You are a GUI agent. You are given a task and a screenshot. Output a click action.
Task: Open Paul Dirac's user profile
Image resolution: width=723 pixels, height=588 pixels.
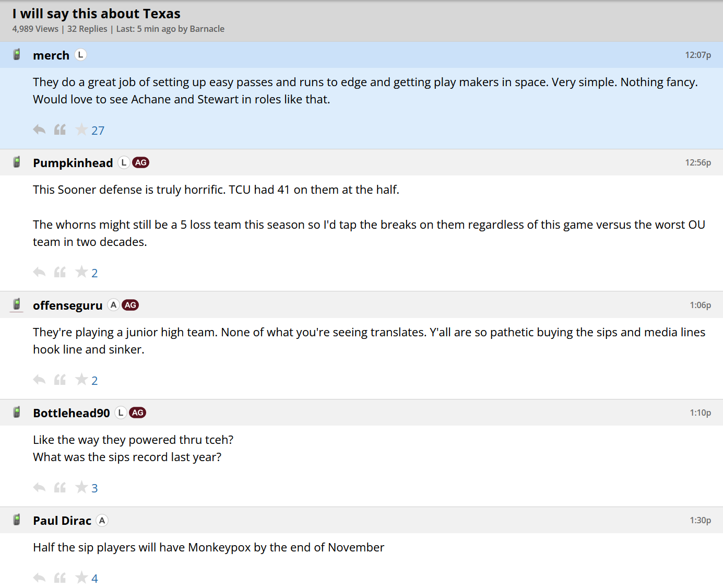[62, 521]
